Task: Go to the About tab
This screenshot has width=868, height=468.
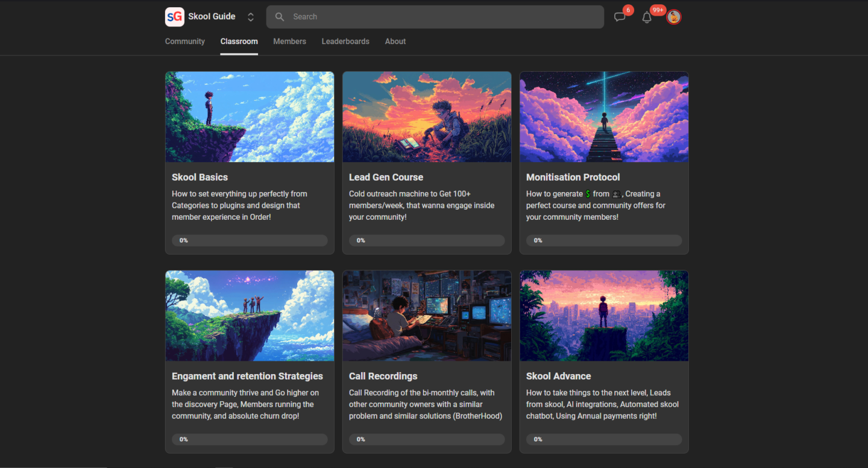Action: pyautogui.click(x=395, y=42)
